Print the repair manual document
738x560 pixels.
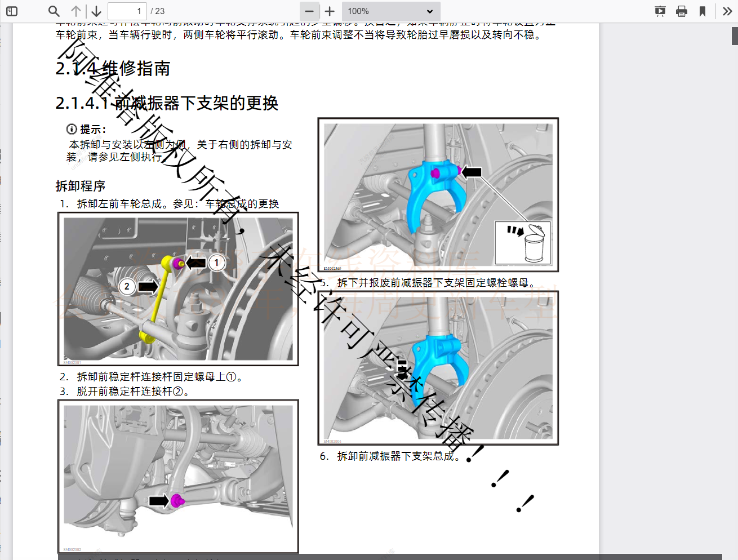[x=682, y=11]
